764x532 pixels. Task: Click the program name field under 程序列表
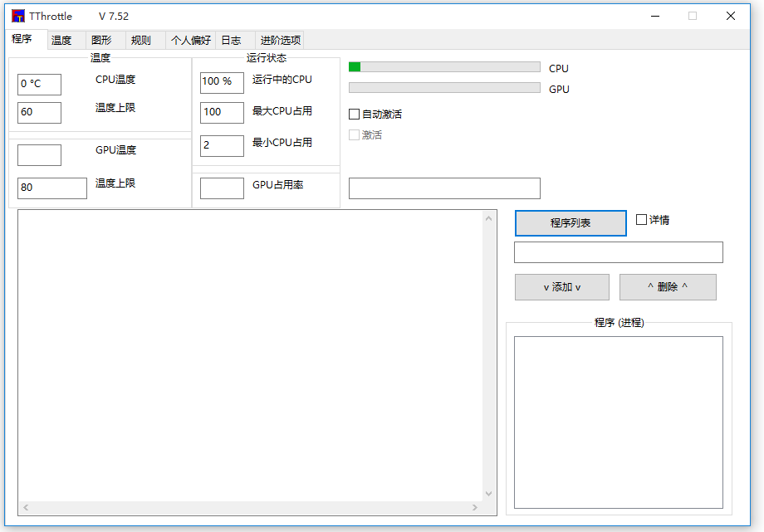(x=619, y=252)
